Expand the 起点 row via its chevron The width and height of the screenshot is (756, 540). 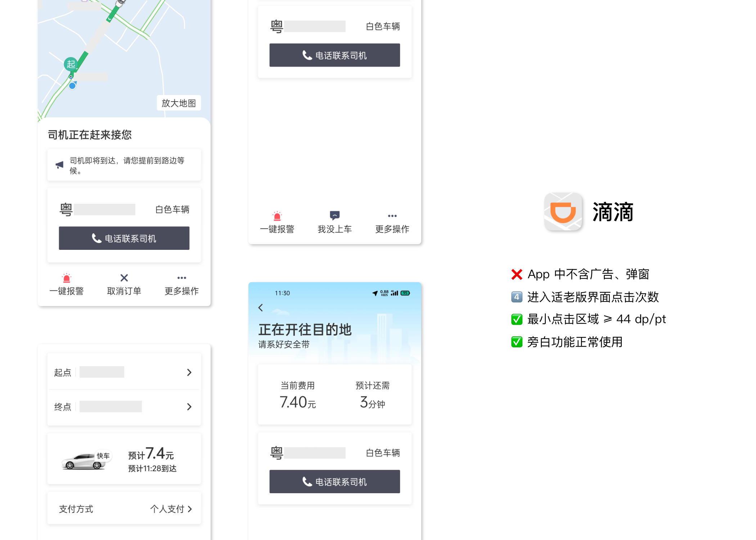click(189, 372)
